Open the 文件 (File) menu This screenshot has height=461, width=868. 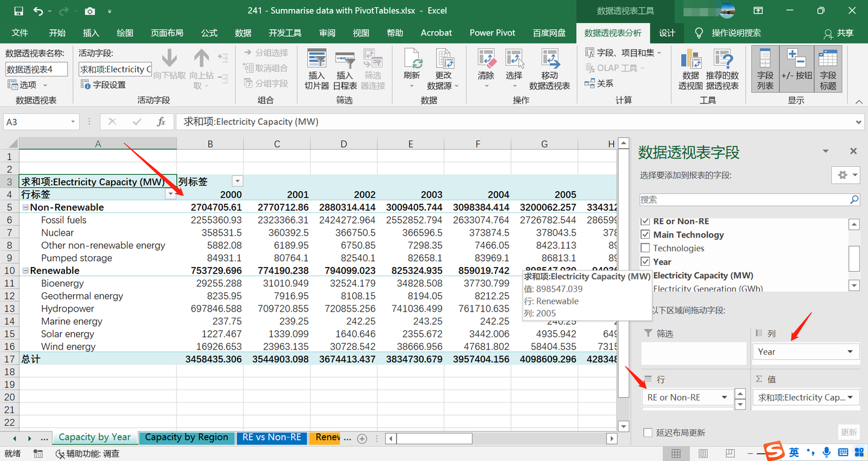tap(20, 33)
